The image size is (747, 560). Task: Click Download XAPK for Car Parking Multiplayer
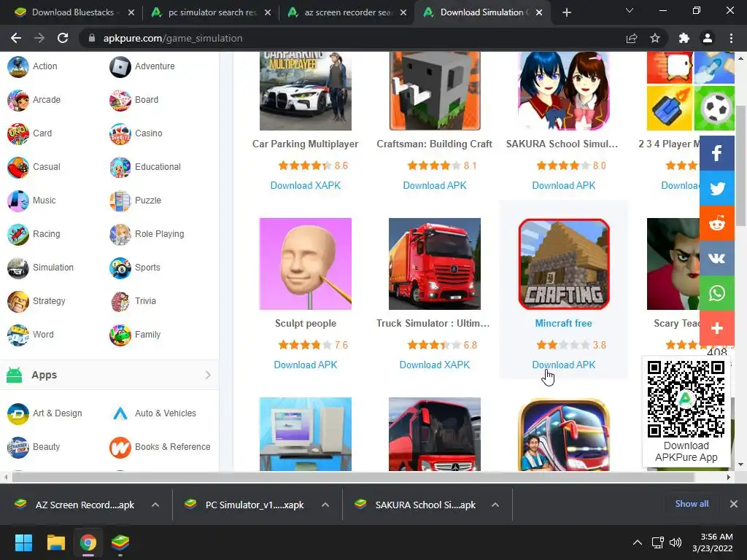tap(306, 186)
